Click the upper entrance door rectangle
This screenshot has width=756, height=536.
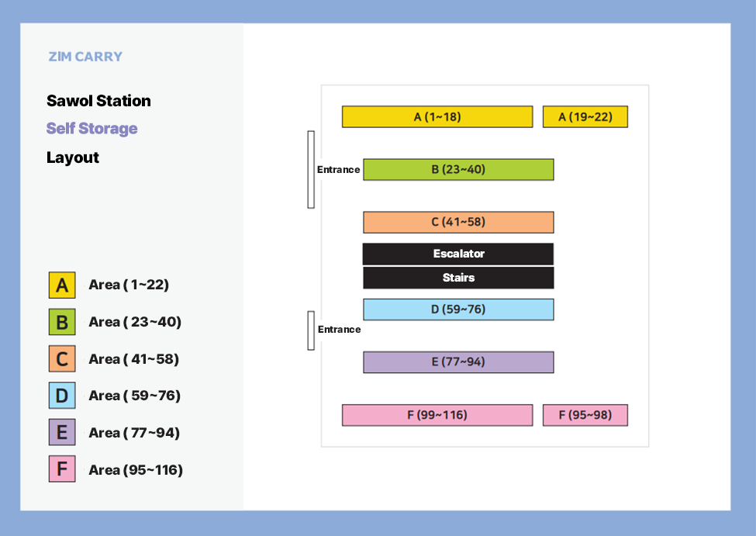[x=311, y=169]
